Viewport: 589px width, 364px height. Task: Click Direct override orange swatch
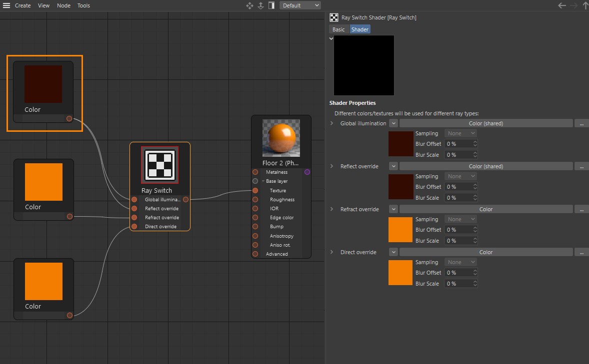pos(400,273)
